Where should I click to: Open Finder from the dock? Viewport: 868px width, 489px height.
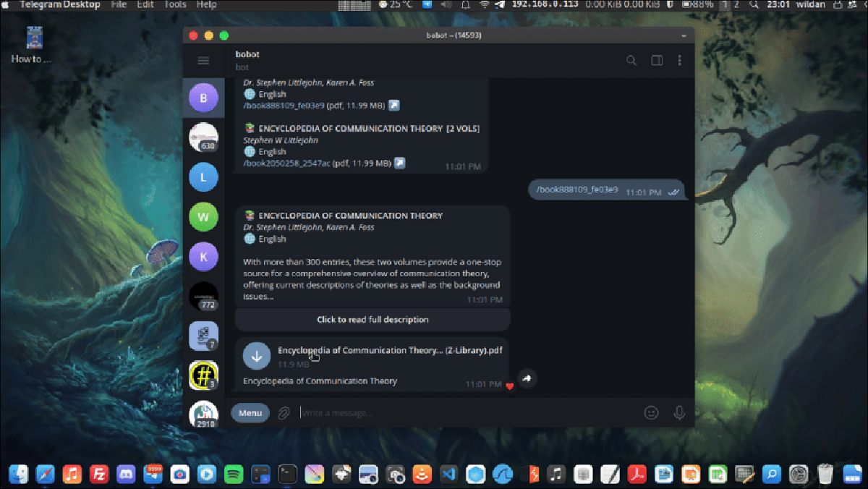18,474
